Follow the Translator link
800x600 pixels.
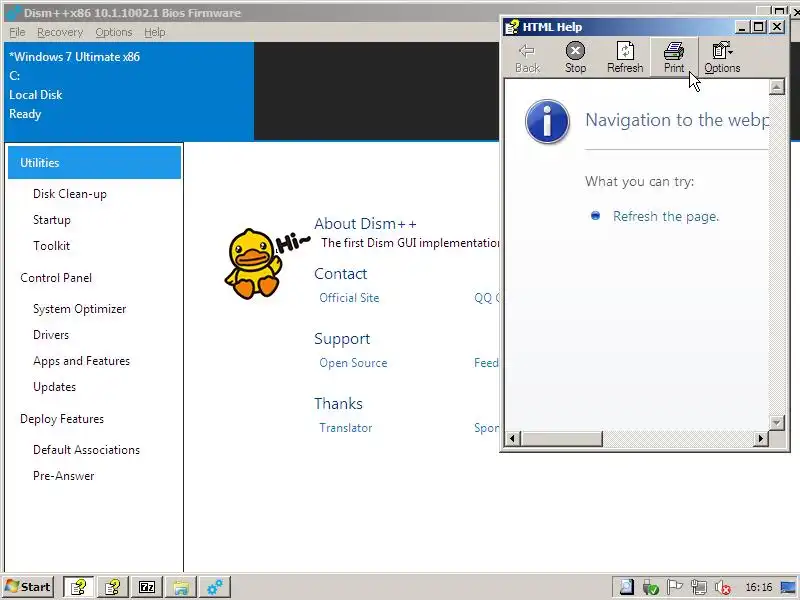(x=345, y=428)
